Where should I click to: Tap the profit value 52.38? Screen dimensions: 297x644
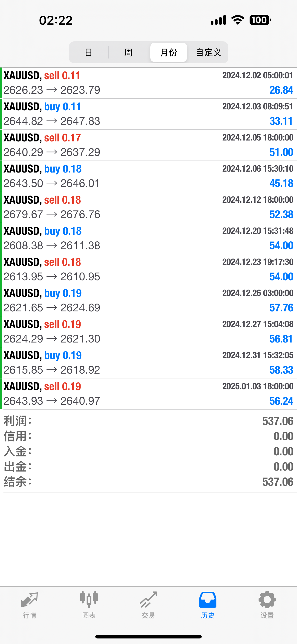pyautogui.click(x=281, y=214)
